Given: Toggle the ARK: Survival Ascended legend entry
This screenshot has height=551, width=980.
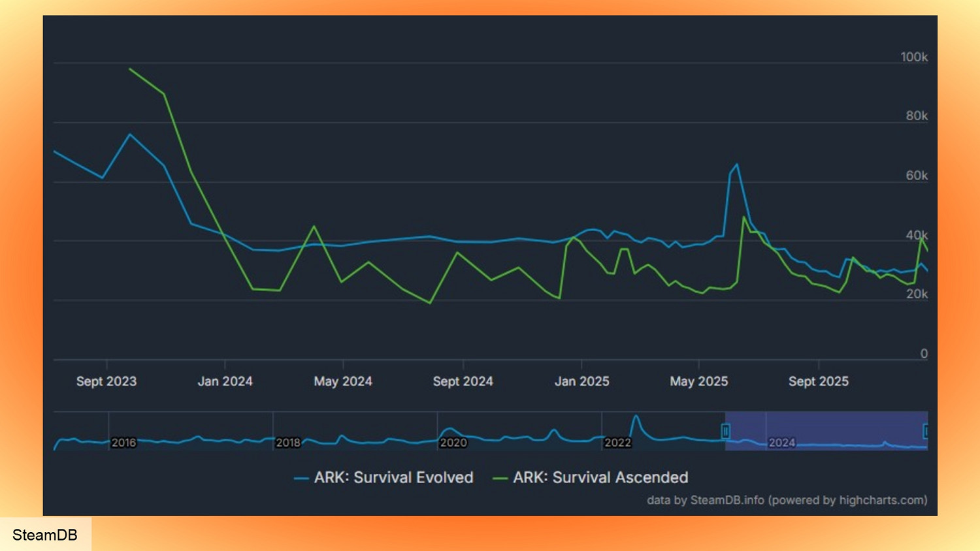Looking at the screenshot, I should [600, 478].
